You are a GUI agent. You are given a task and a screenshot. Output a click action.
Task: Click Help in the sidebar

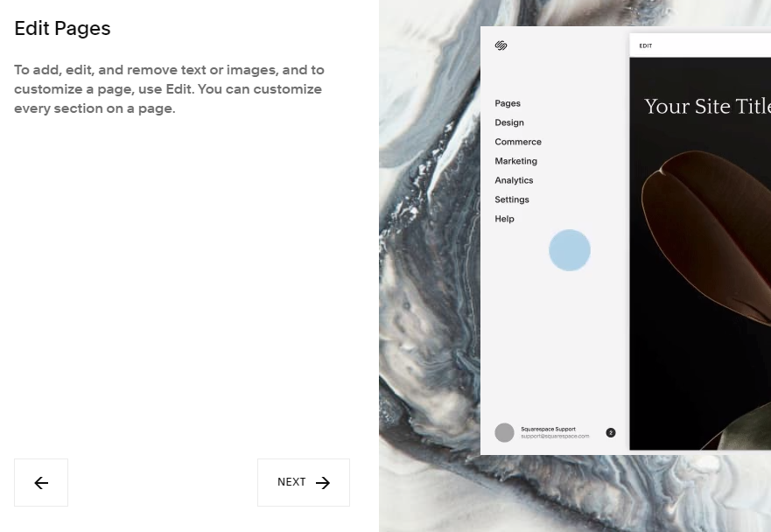click(x=504, y=219)
